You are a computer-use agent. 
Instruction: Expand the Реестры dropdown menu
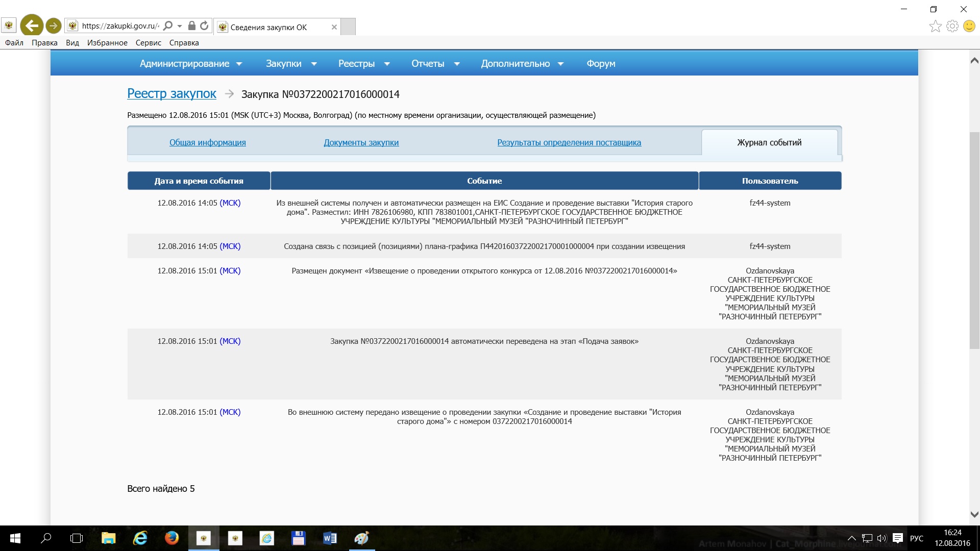364,64
